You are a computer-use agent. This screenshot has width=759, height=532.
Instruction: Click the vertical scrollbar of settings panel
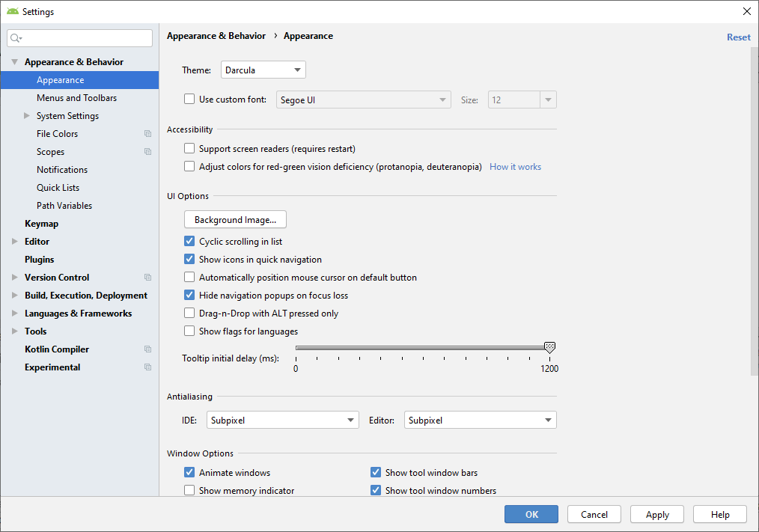(x=755, y=210)
